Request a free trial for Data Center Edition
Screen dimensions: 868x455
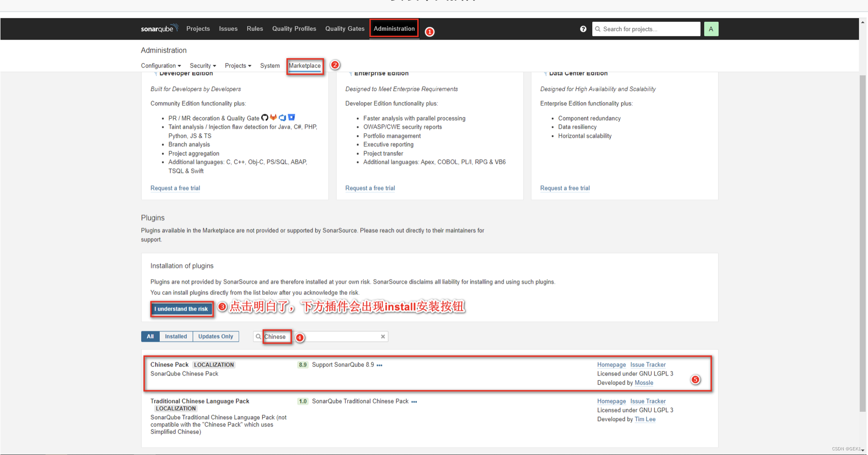tap(565, 188)
